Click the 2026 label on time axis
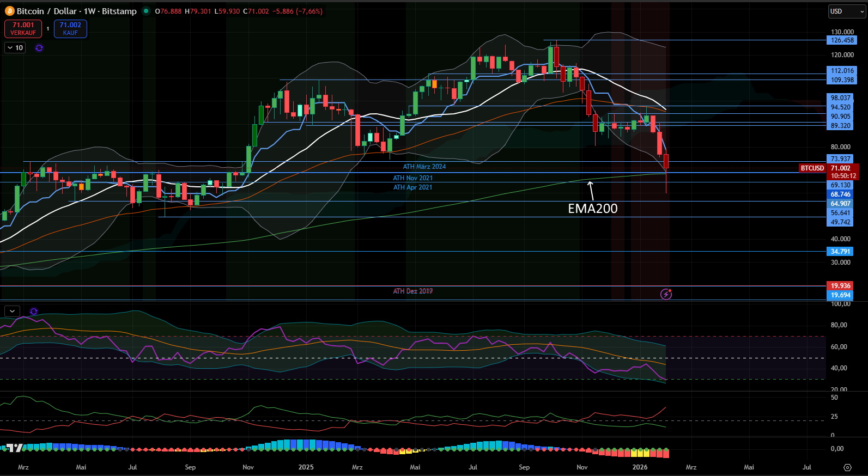Screen dimensions: 868x476 click(640, 467)
